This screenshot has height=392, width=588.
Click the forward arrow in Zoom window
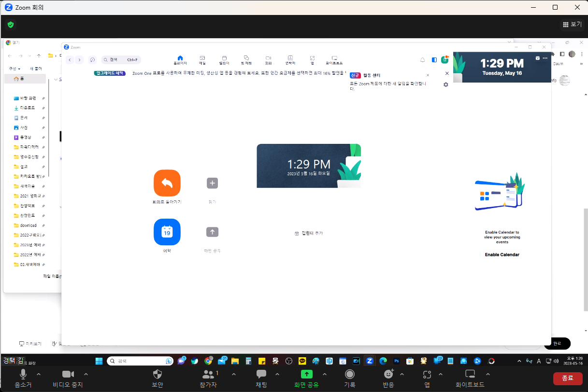79,60
